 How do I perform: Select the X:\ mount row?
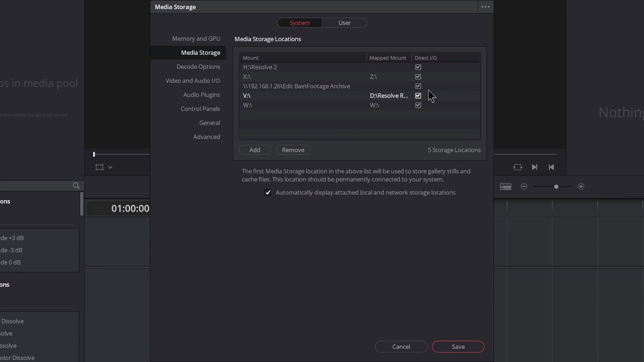360,77
